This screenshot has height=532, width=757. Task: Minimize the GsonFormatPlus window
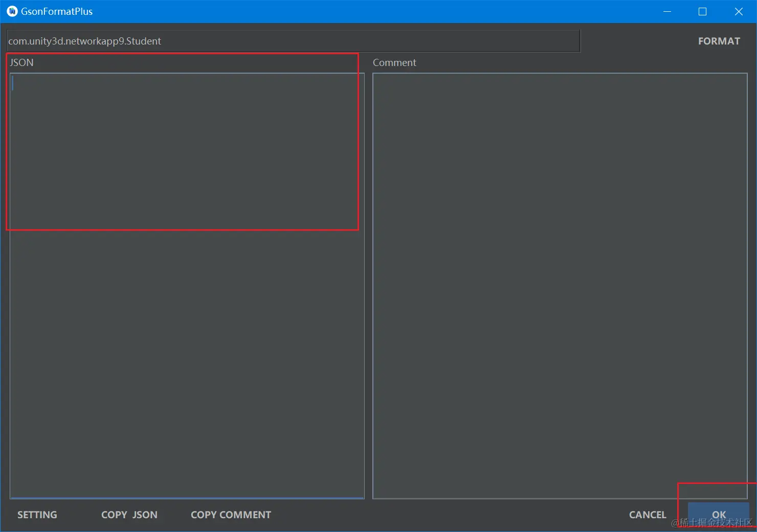[x=667, y=11]
